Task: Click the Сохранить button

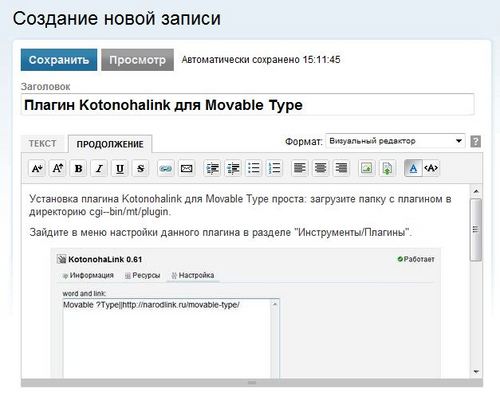Action: tap(59, 60)
